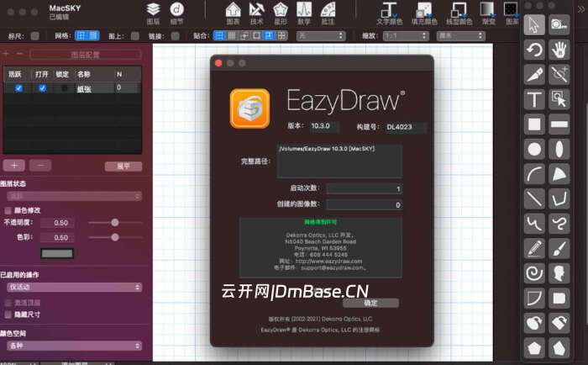
Task: Open the 贴合 '无' dropdown
Action: pos(321,35)
